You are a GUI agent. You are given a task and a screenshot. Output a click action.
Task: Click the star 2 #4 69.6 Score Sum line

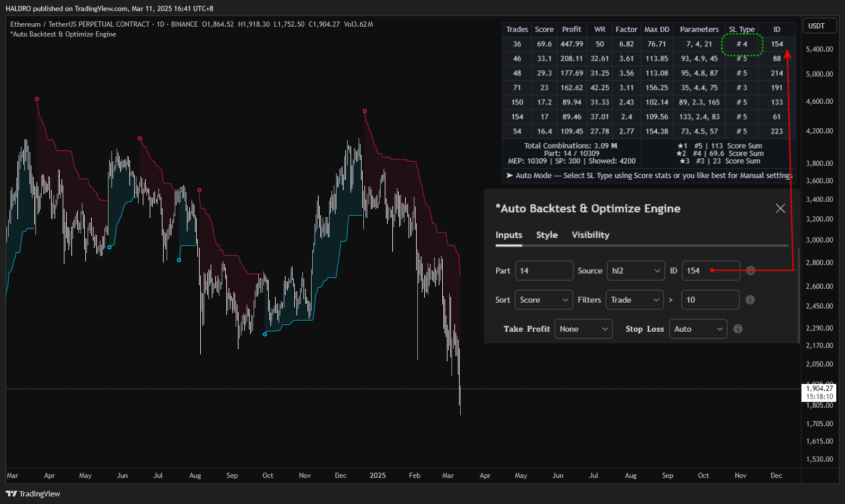(720, 154)
